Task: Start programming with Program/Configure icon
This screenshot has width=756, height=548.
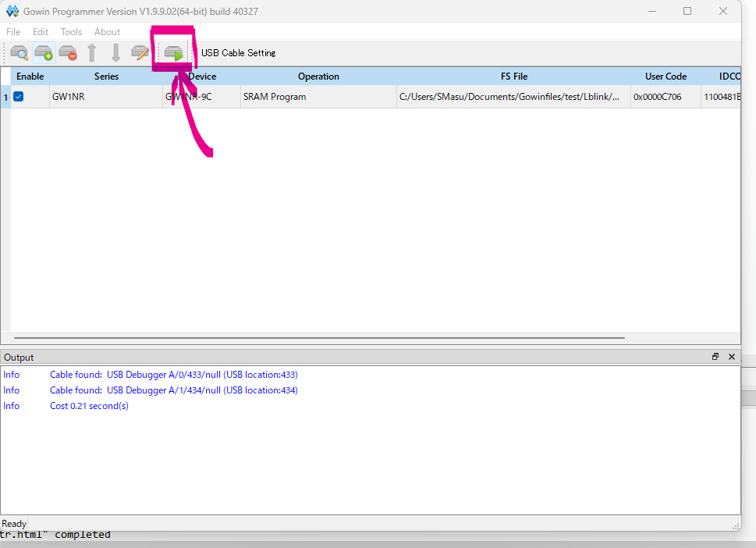Action: [173, 52]
